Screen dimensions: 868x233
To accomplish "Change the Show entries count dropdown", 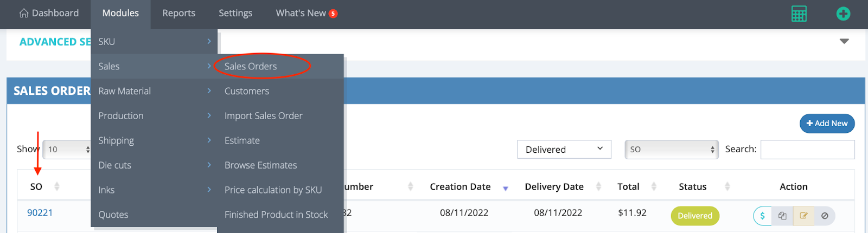I will tap(68, 150).
